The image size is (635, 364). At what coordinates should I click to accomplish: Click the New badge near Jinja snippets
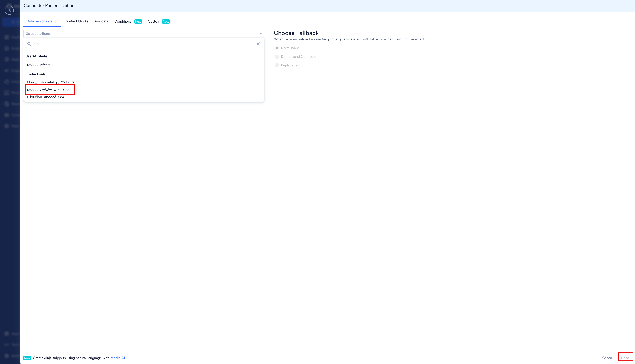(x=27, y=358)
